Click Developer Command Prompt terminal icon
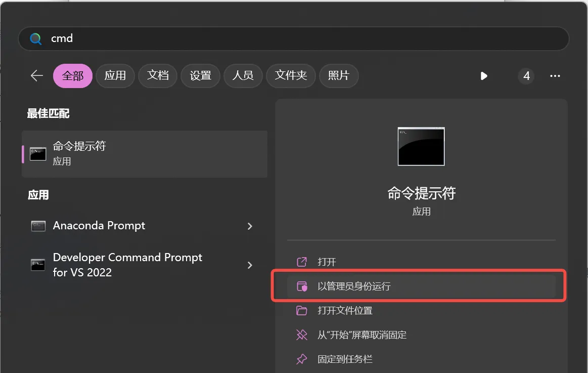The height and width of the screenshot is (373, 588). point(38,265)
